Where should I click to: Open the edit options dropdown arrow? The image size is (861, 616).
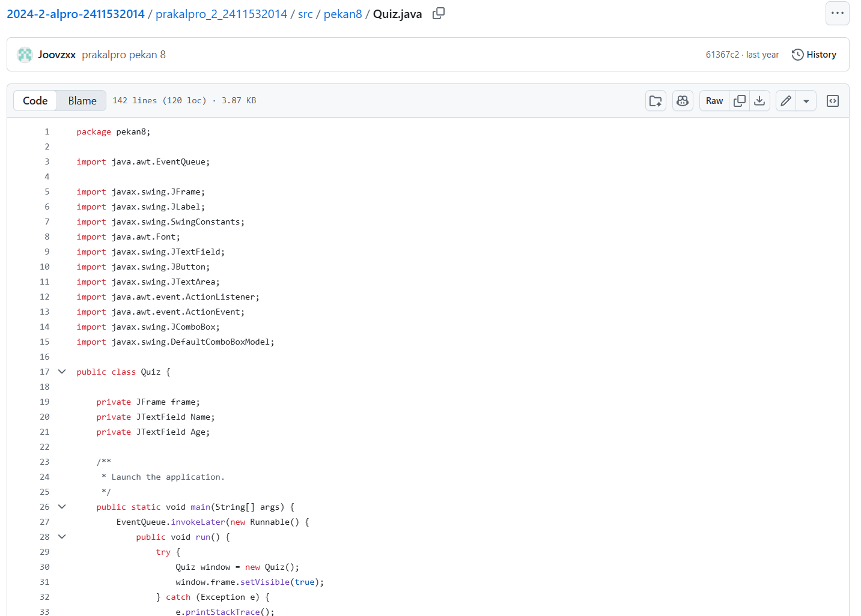tap(806, 101)
